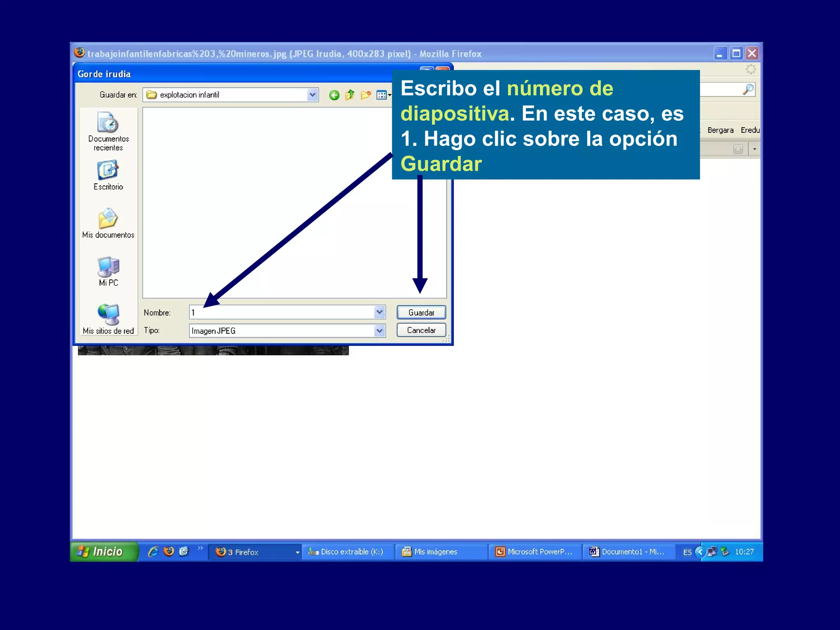Image resolution: width=840 pixels, height=630 pixels.
Task: Close the Firefox tab with the small X
Action: point(738,149)
